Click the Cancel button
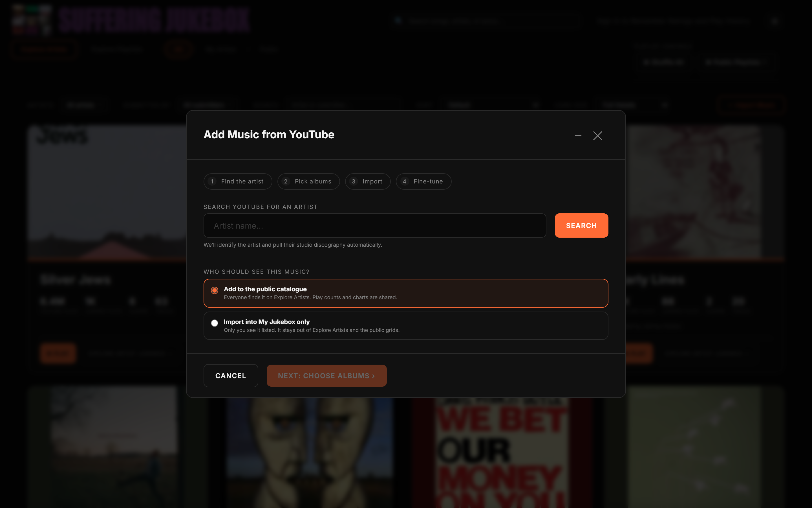Screen dimensions: 812x508 [x=231, y=376]
